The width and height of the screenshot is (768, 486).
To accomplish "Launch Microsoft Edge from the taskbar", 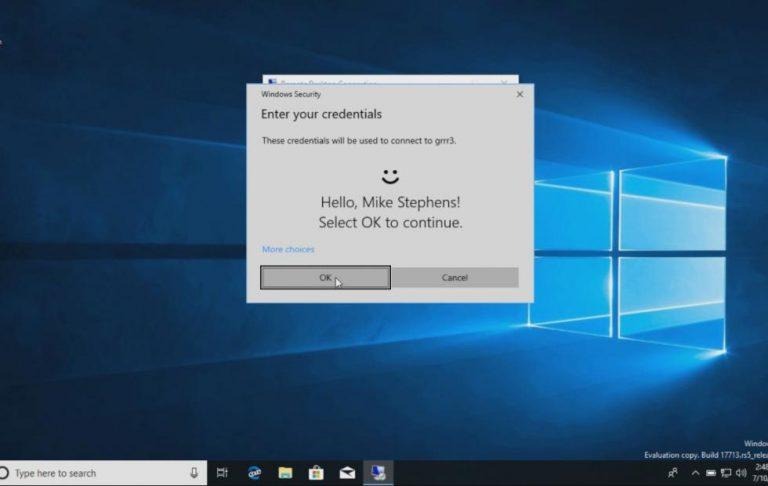I will tap(254, 473).
